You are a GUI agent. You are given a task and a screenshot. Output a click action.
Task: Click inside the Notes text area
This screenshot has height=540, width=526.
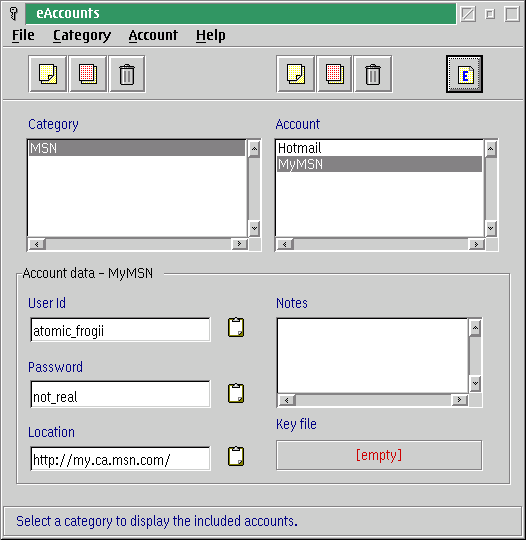(x=372, y=355)
